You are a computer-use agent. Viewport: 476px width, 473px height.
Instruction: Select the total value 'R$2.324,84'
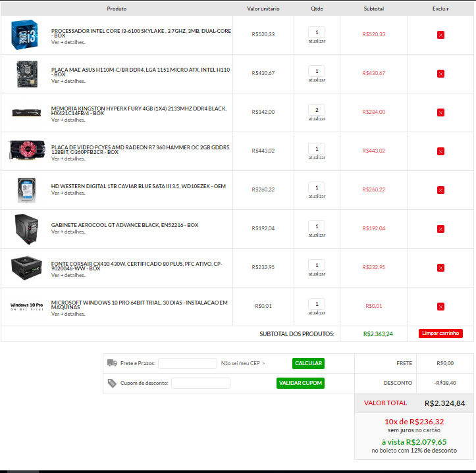pos(444,403)
